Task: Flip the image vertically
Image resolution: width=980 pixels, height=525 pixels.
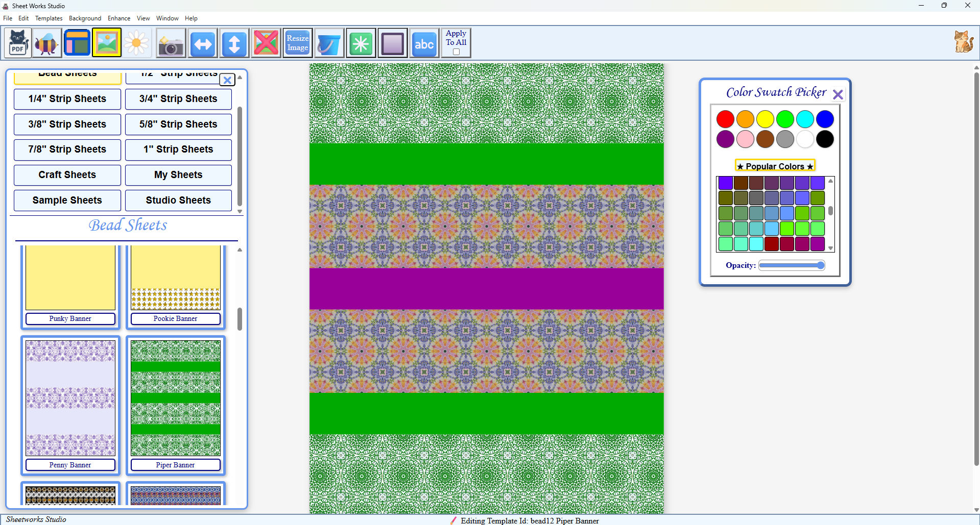Action: click(x=234, y=42)
